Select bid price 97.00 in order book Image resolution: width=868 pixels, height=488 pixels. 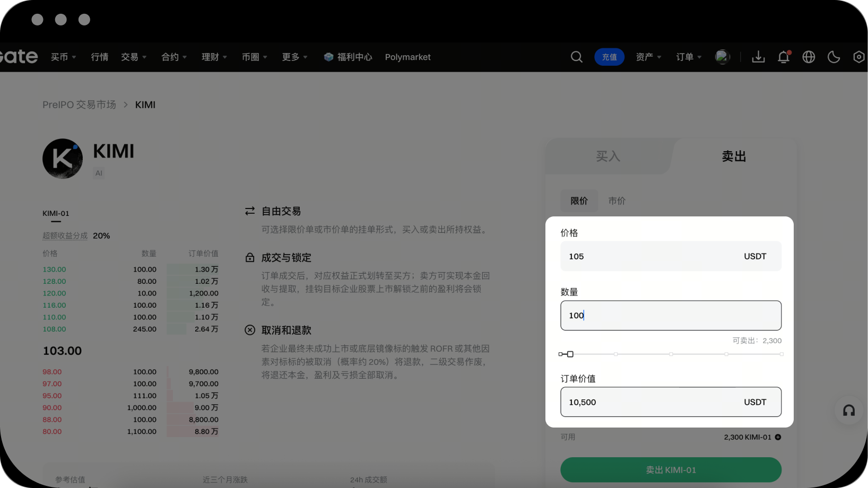52,384
